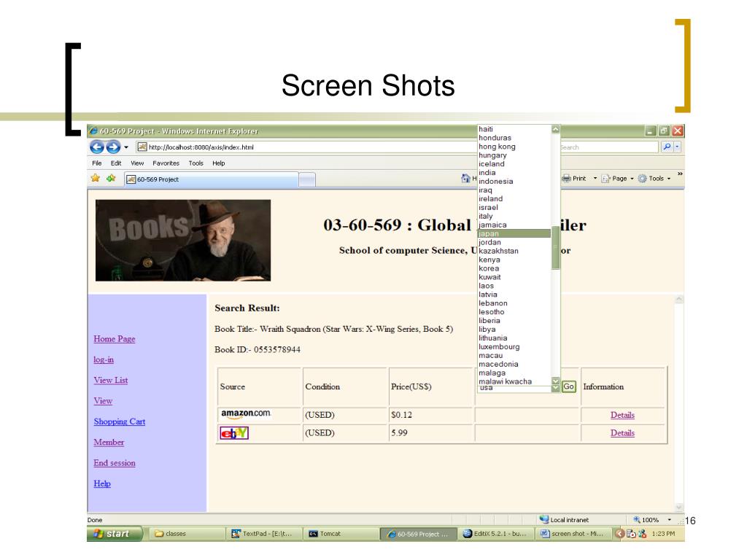Open the File menu
The height and width of the screenshot is (560, 747).
pyautogui.click(x=97, y=163)
